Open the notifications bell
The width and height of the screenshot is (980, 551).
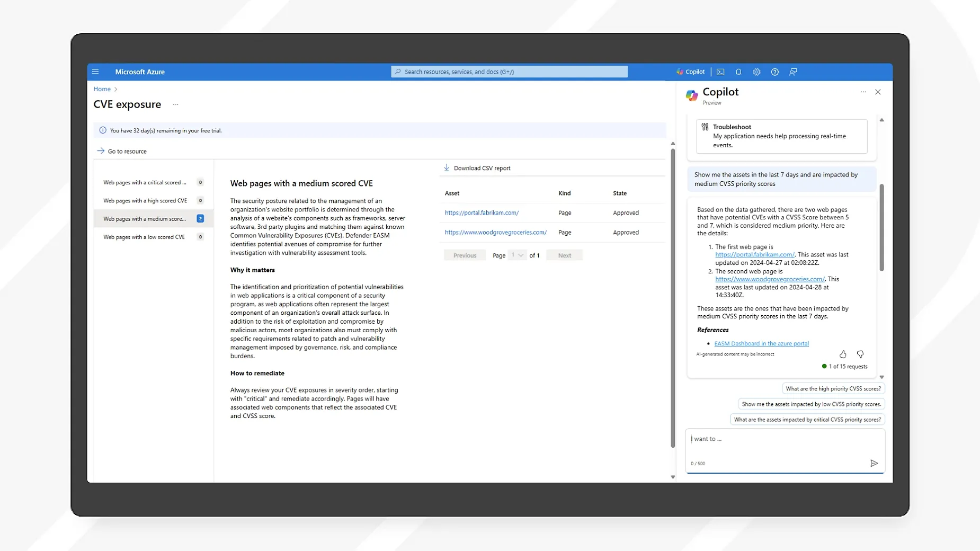coord(738,72)
